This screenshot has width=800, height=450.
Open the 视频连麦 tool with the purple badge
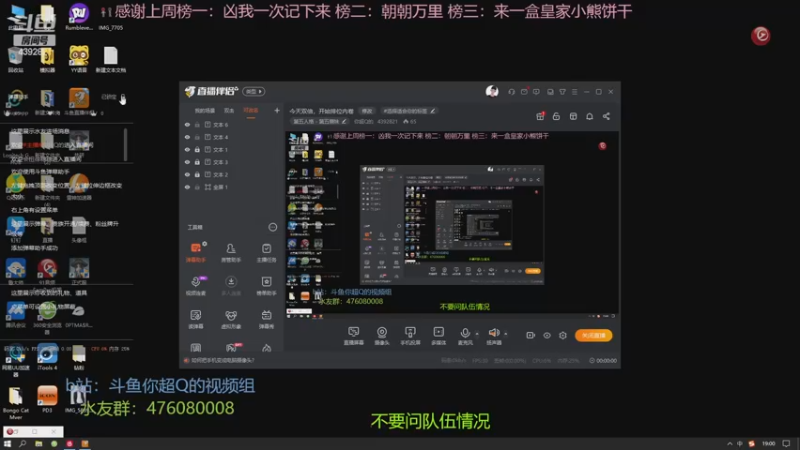click(x=195, y=286)
